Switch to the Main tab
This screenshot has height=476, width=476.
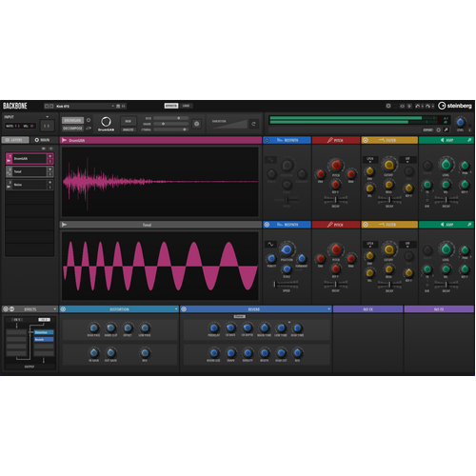[42, 140]
